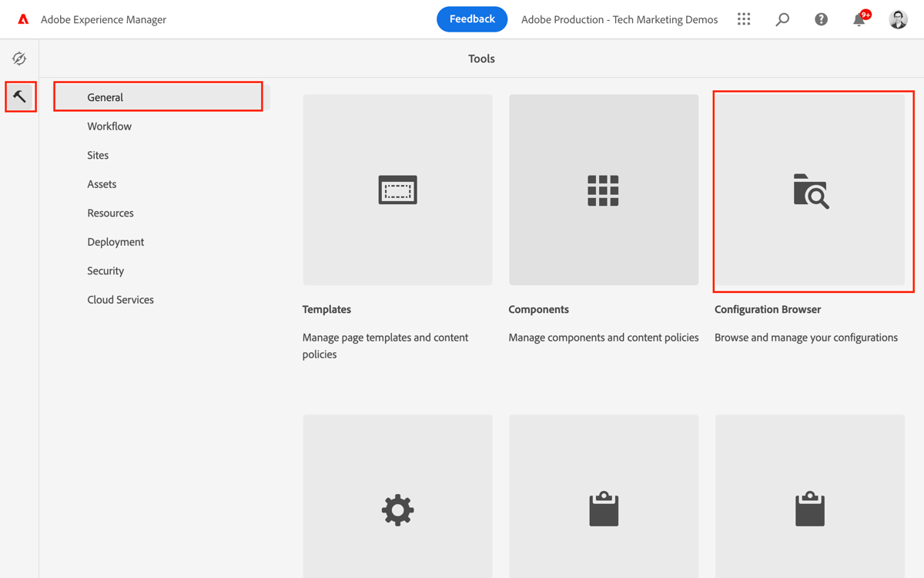The height and width of the screenshot is (578, 924).
Task: Open the Sites tools section
Action: (x=98, y=155)
